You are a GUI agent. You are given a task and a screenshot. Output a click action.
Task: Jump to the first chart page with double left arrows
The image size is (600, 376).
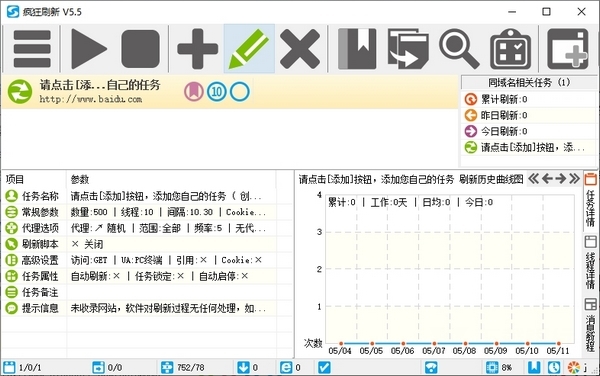[534, 179]
